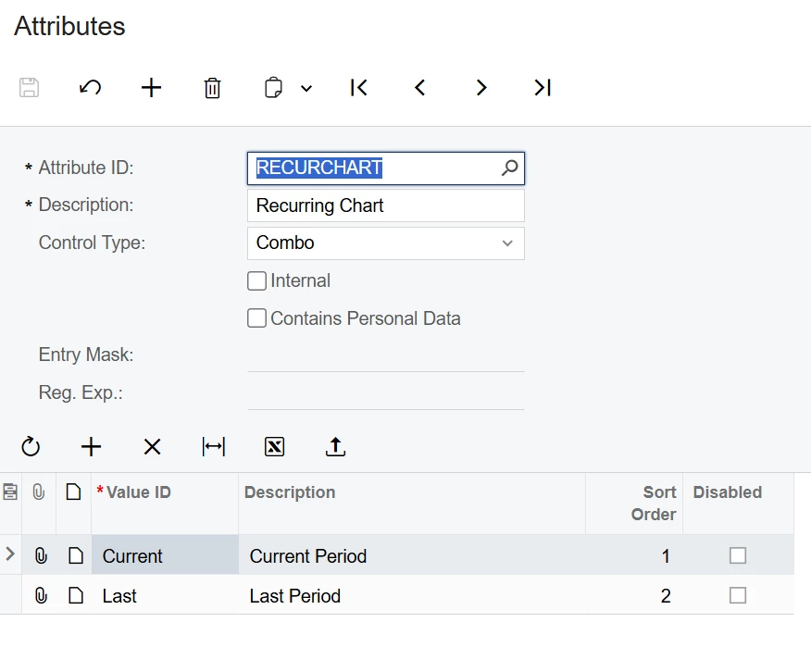Delete the current attribute record
The height and width of the screenshot is (672, 811).
[x=213, y=88]
